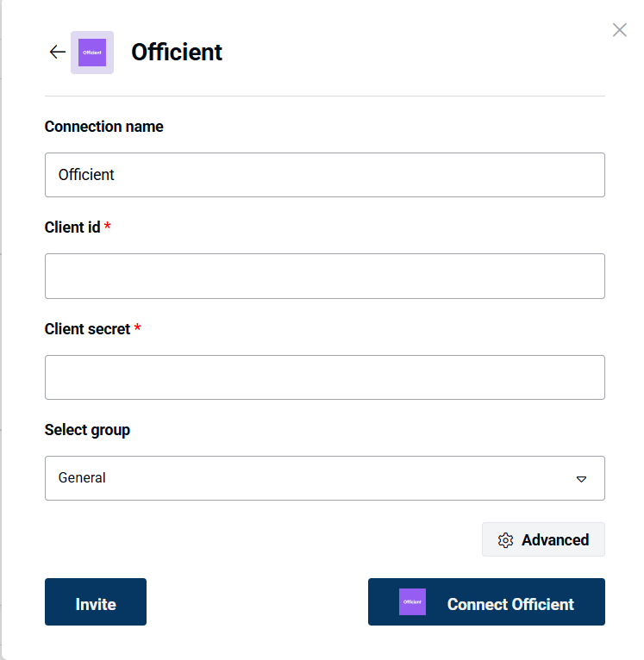Open Advanced settings
This screenshot has width=644, height=660.
pos(543,539)
